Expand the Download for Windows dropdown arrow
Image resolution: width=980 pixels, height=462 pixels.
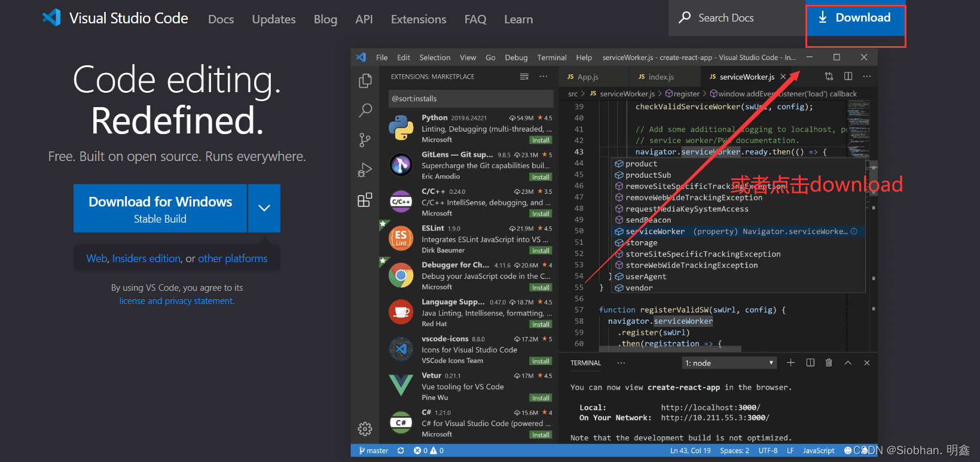264,208
